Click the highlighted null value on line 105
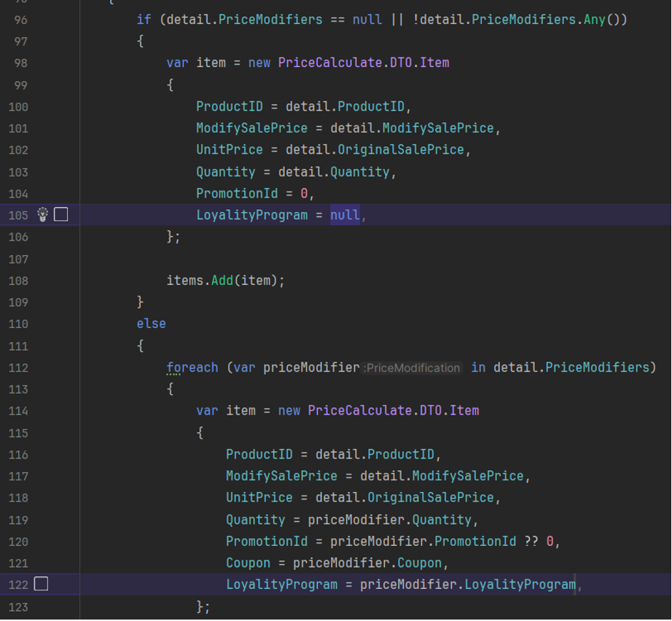This screenshot has height=621, width=672. click(345, 215)
